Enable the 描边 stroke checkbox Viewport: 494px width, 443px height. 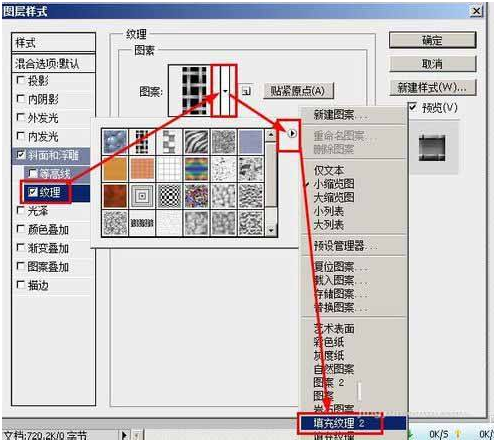click(21, 285)
